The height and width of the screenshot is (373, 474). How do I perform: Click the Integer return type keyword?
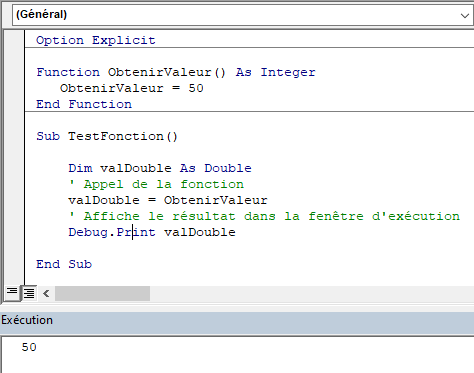(x=288, y=72)
